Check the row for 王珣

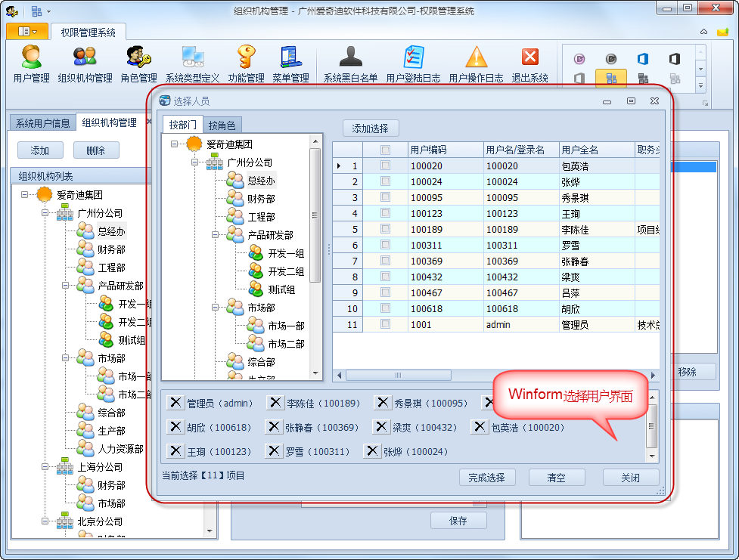point(386,213)
